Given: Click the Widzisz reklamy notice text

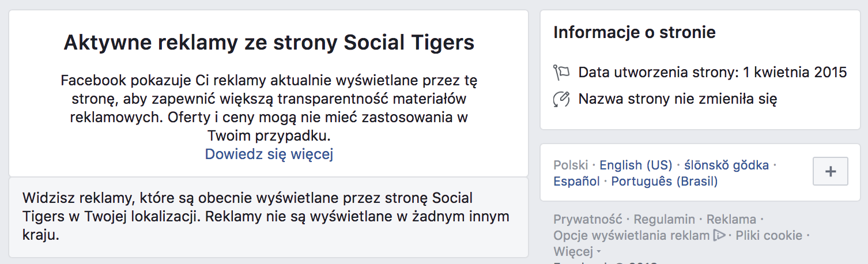Looking at the screenshot, I should tap(266, 217).
